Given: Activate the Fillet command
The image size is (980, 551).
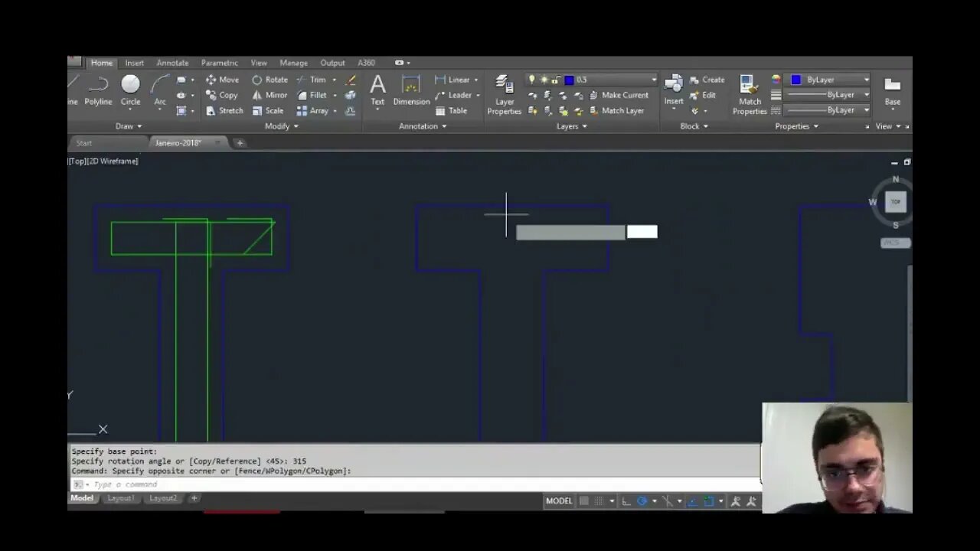Looking at the screenshot, I should coord(312,95).
